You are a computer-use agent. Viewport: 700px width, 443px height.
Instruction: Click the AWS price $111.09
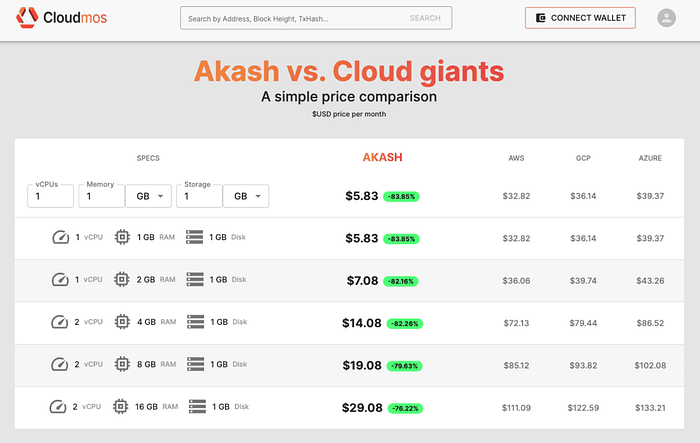517,408
